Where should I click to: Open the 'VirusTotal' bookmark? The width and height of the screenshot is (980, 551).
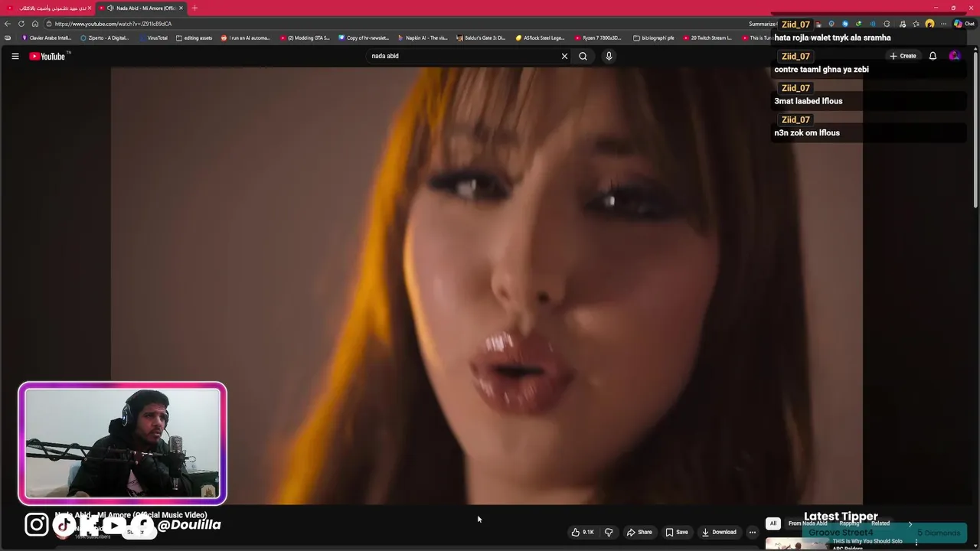(154, 37)
